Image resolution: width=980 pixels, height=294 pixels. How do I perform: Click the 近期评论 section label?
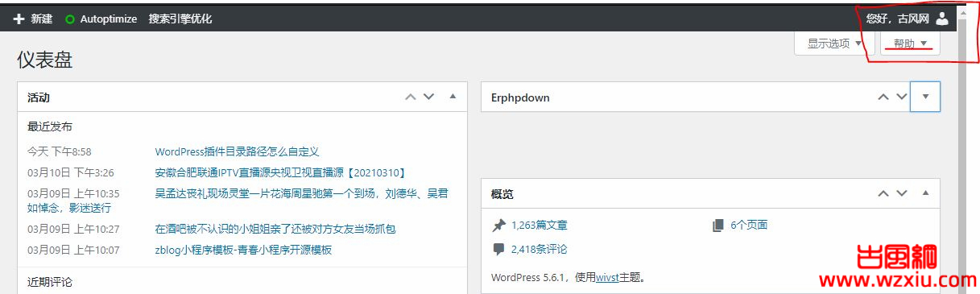[50, 282]
